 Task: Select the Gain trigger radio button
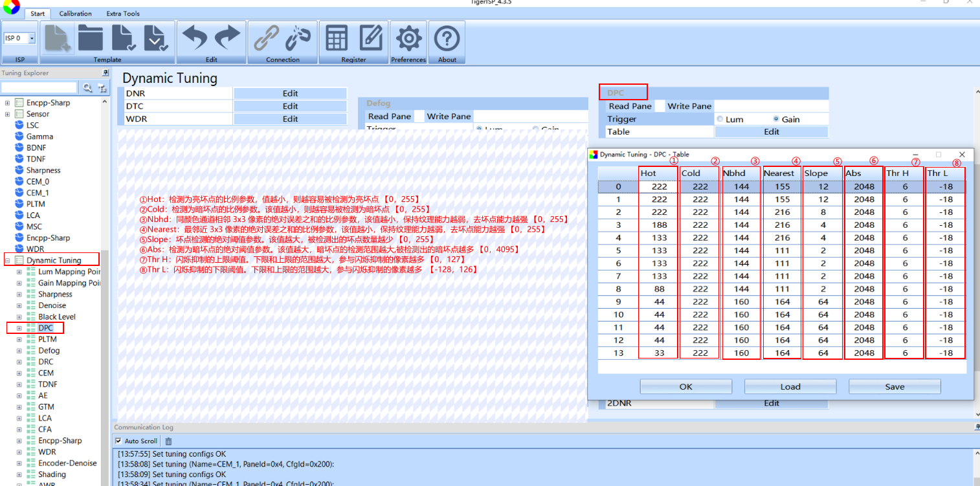pos(776,119)
